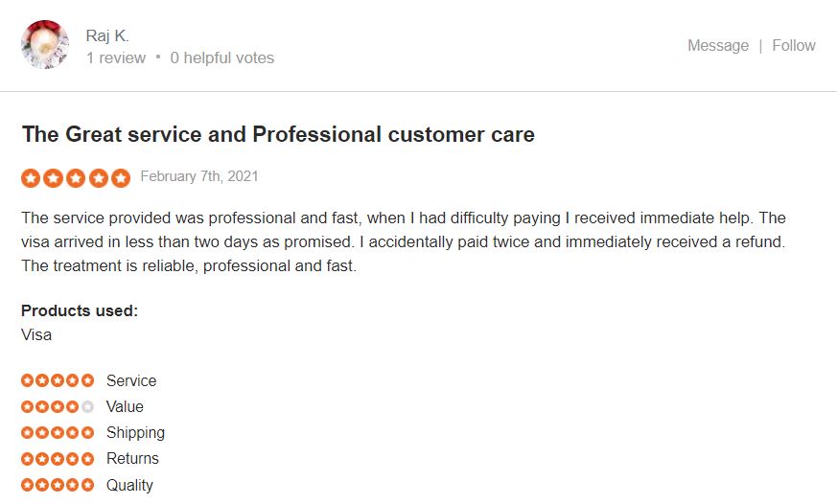Click the review body paragraph text

tap(404, 241)
